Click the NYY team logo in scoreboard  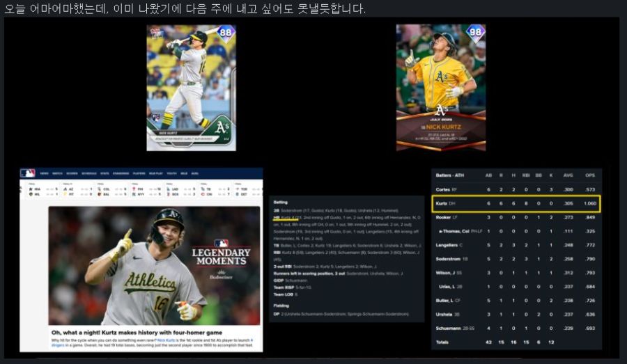coord(134,194)
